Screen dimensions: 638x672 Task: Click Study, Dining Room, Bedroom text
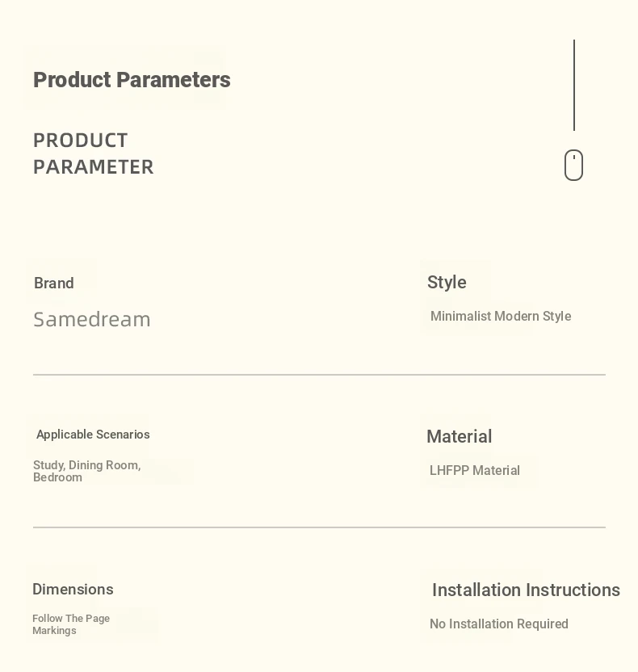87,471
